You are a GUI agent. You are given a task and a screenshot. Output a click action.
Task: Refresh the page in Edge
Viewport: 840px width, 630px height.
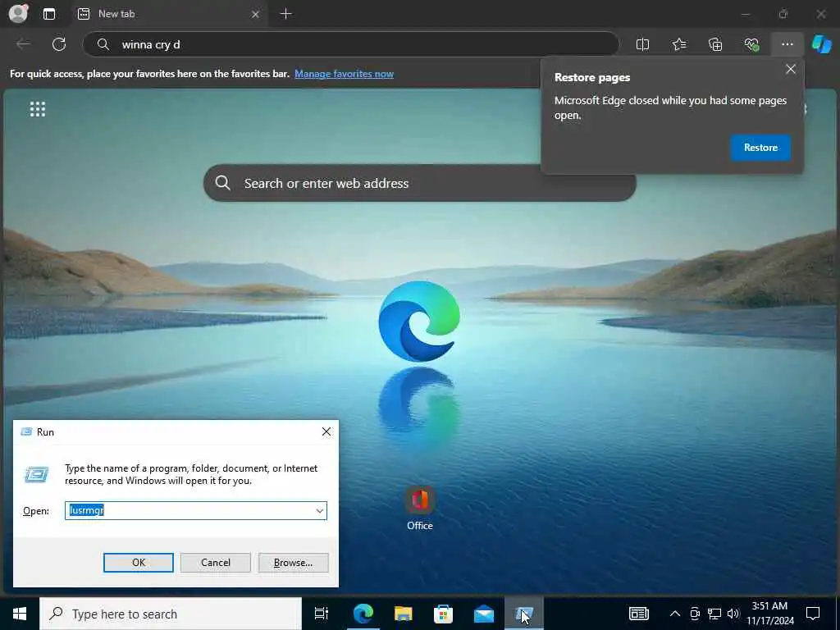pyautogui.click(x=59, y=44)
